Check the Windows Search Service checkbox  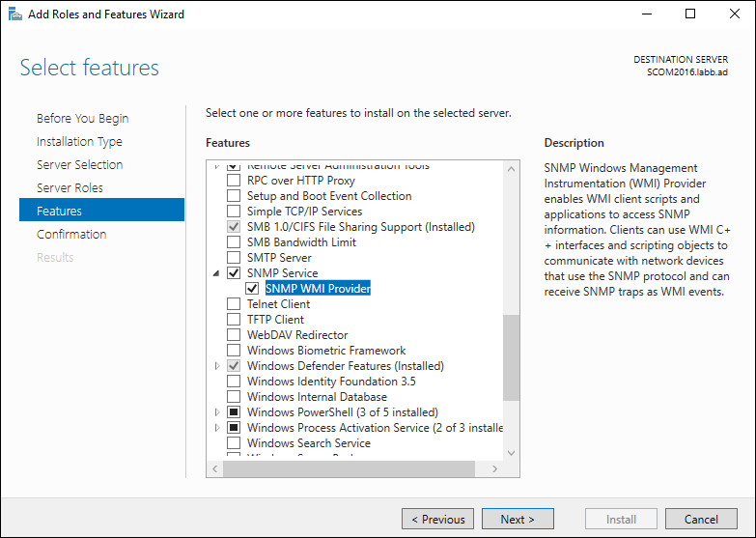tap(234, 443)
